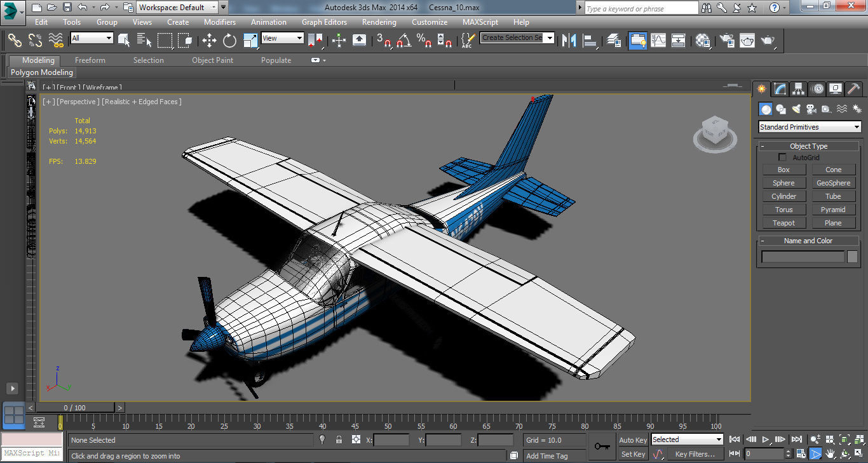Open Schematic View icon

point(679,41)
